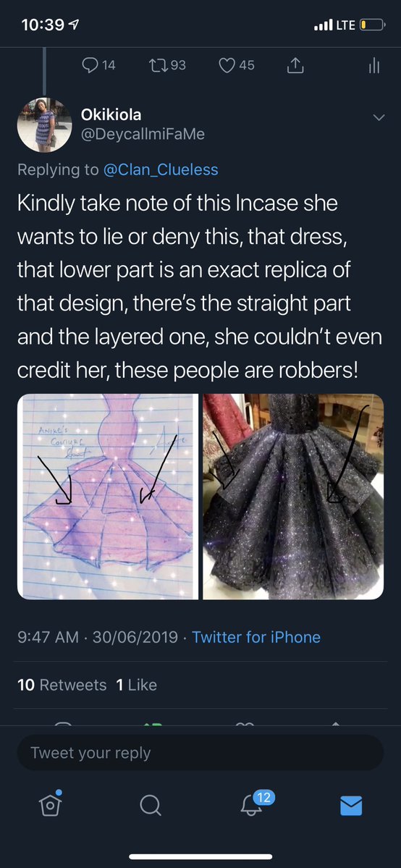This screenshot has width=401, height=868.
Task: Open the @DeycallmiFaMe handle
Action: (x=143, y=135)
